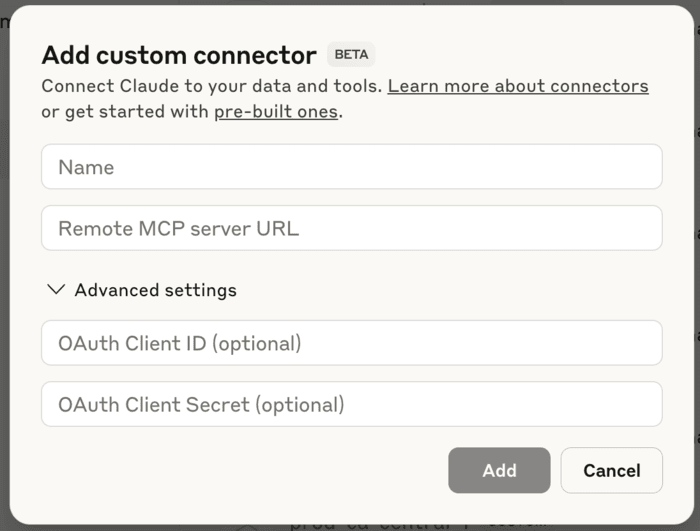Focus the OAuth Client Secret field
Screen dimensions: 700x531
coord(351,404)
